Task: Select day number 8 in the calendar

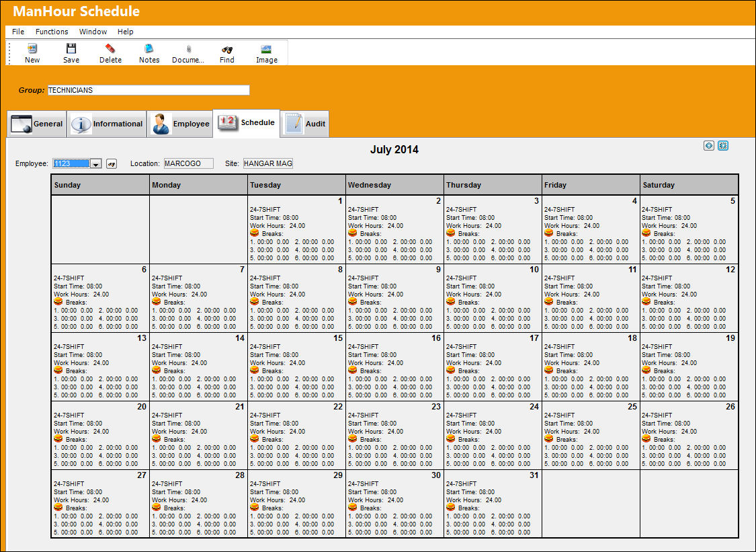Action: (341, 269)
